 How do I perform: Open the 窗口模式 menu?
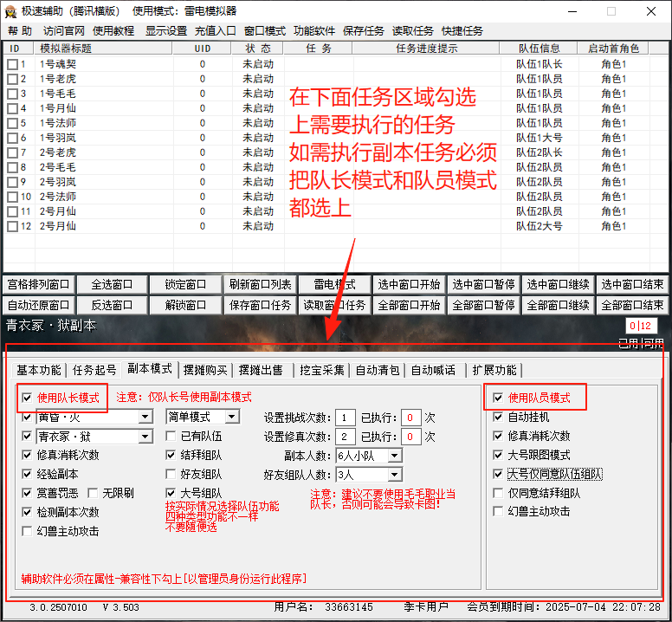(265, 31)
